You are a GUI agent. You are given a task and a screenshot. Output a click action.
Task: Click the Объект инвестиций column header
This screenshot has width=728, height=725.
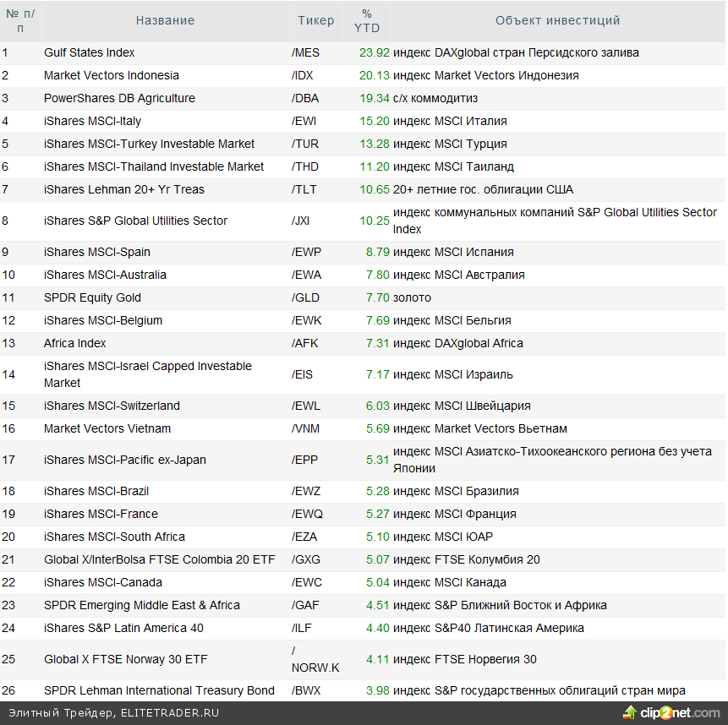[557, 20]
